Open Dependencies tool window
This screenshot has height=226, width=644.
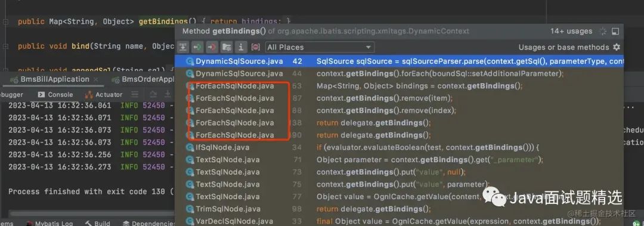148,224
